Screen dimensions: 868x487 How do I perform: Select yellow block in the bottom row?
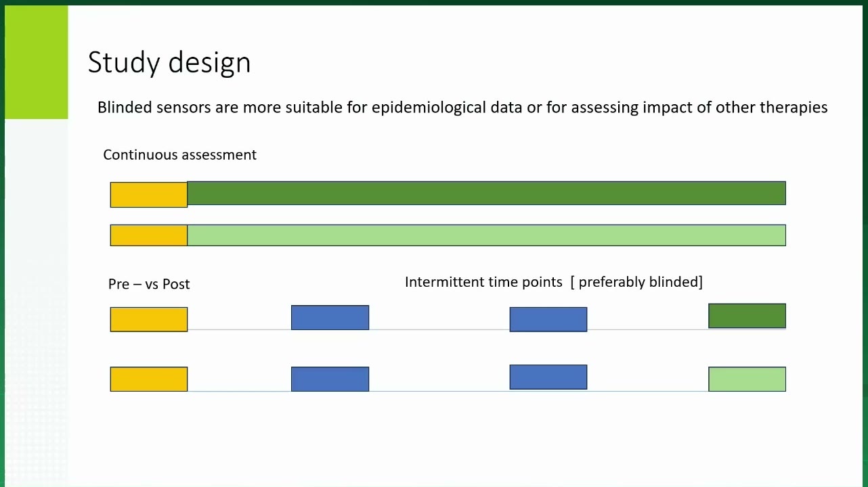(x=149, y=379)
